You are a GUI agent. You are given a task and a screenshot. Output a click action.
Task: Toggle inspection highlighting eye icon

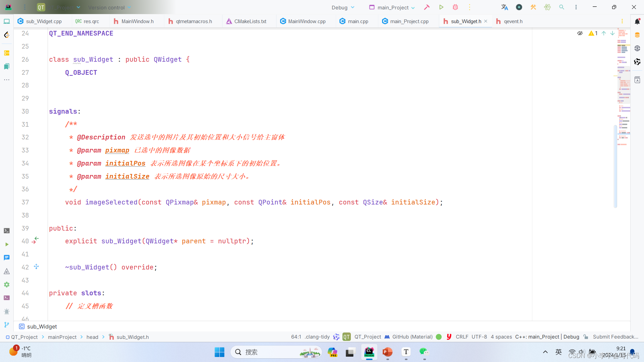point(580,33)
